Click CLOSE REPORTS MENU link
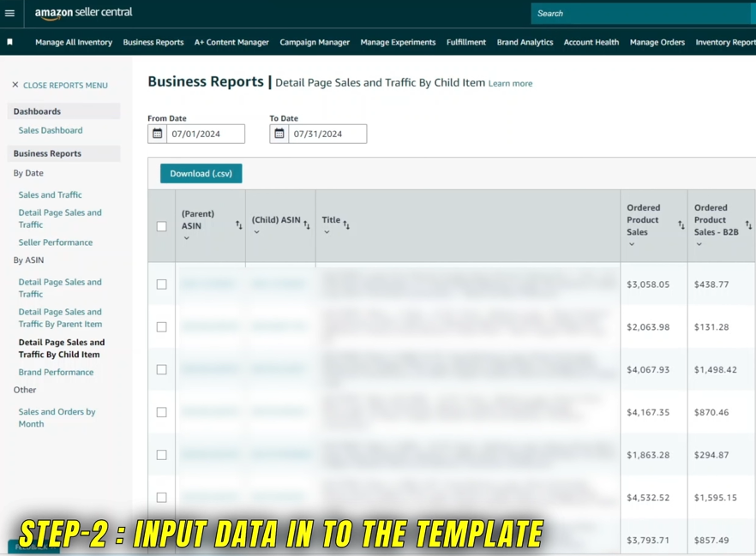The height and width of the screenshot is (556, 756). coord(65,86)
